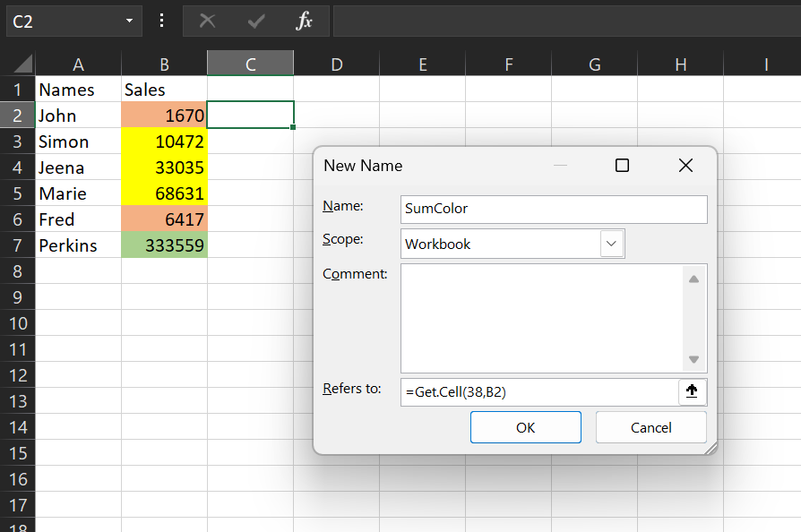Screen dimensions: 801x532
Task: Click the orange cell with 1670
Action: tap(164, 116)
